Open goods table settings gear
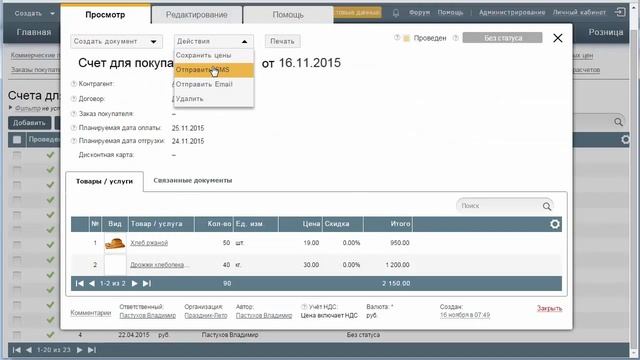 554,224
